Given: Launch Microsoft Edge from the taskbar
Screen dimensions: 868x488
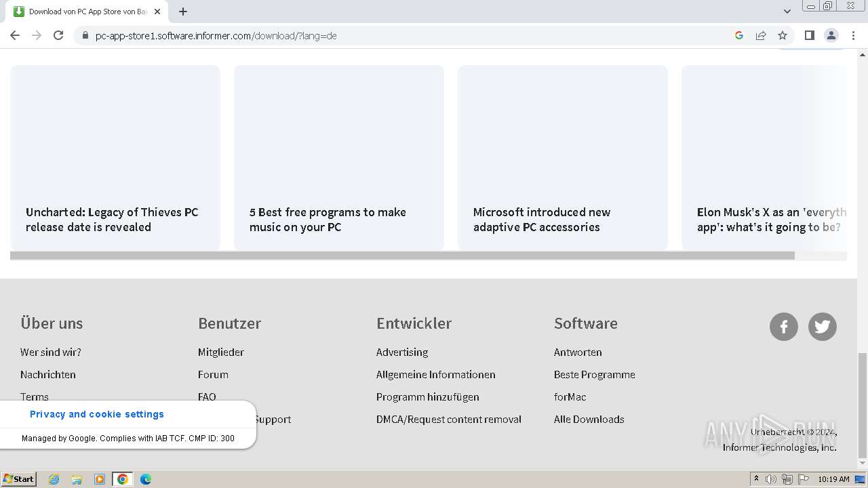Looking at the screenshot, I should pos(146,479).
